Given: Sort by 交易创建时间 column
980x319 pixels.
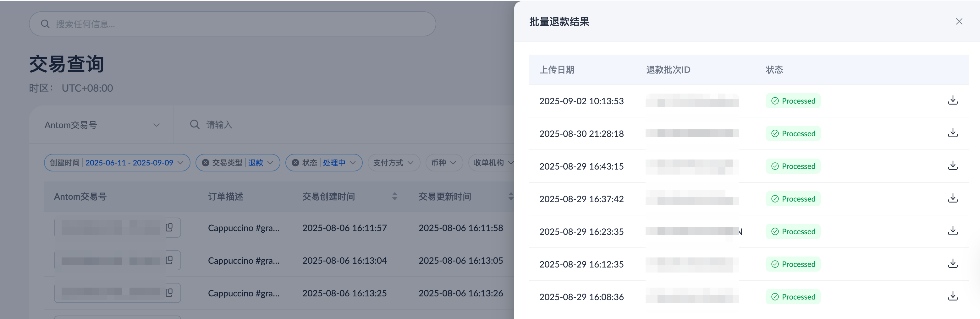Looking at the screenshot, I should pyautogui.click(x=394, y=197).
